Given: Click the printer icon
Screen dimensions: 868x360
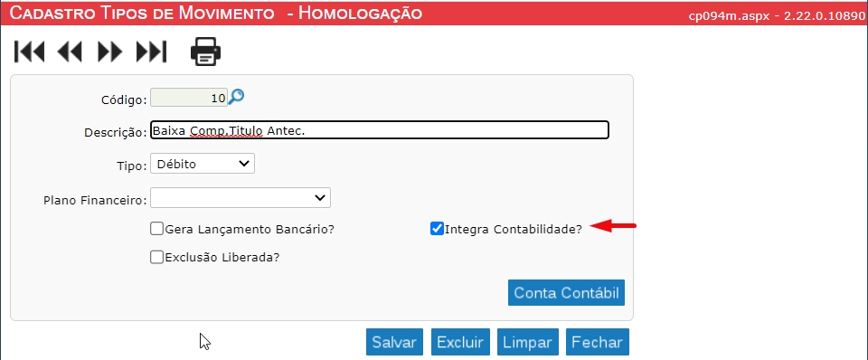Looking at the screenshot, I should (206, 52).
